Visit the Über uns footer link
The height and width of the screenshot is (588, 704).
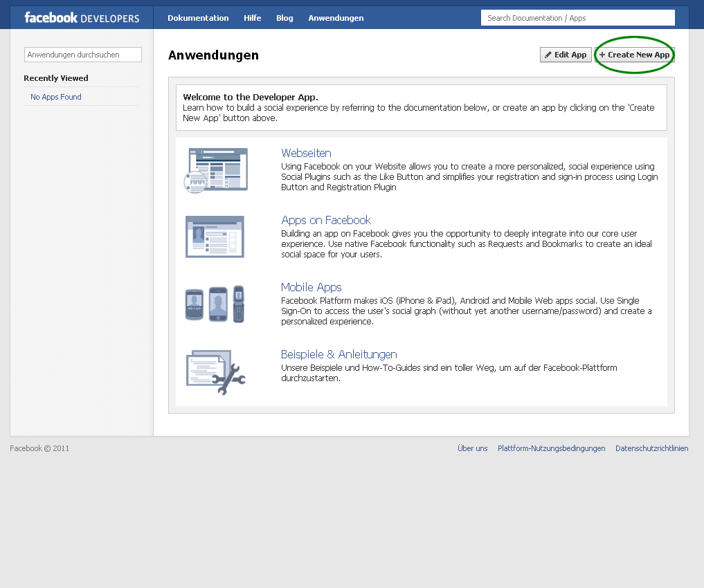click(x=472, y=448)
